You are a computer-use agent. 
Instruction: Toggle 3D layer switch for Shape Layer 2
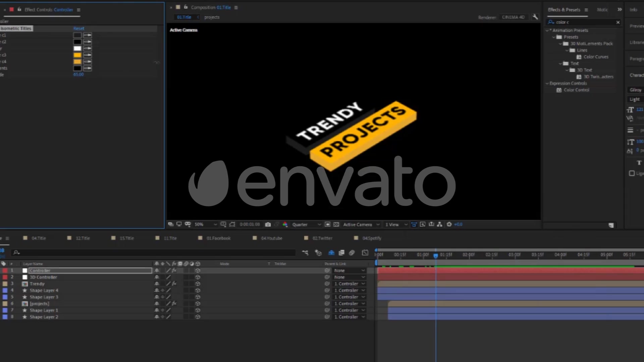tap(198, 317)
